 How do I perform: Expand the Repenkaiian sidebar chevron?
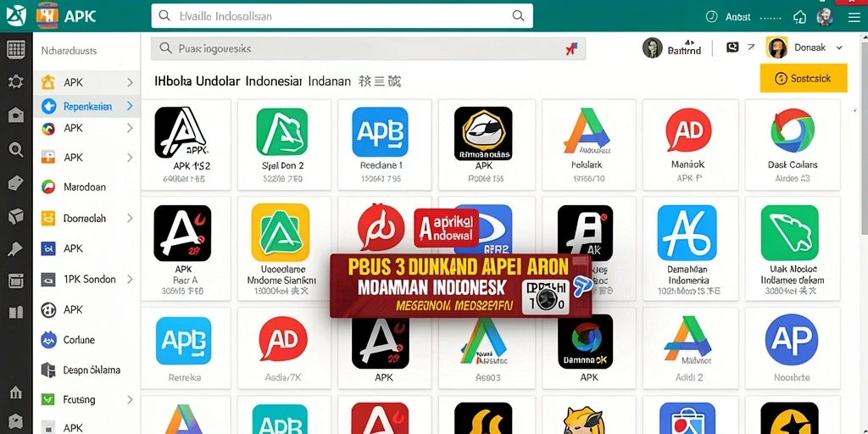pos(130,106)
